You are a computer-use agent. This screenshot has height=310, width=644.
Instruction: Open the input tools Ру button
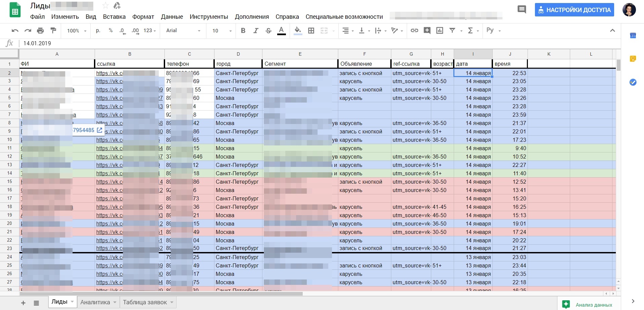point(490,30)
